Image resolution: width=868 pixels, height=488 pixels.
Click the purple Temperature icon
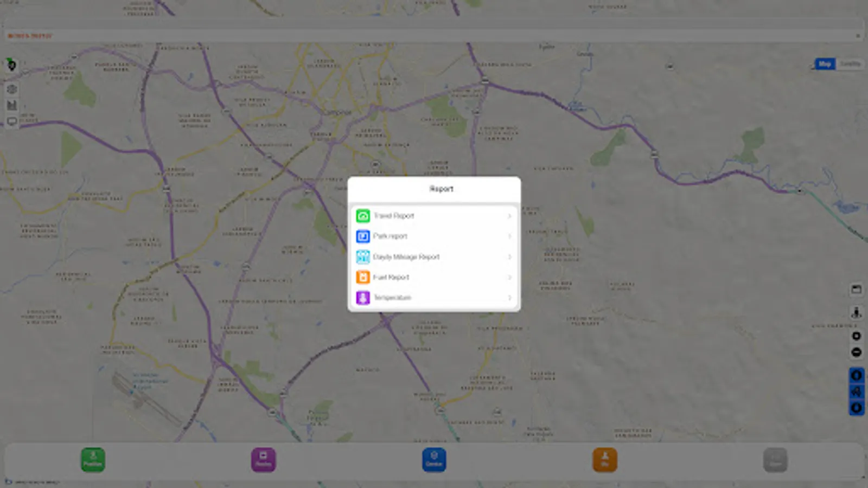click(363, 298)
